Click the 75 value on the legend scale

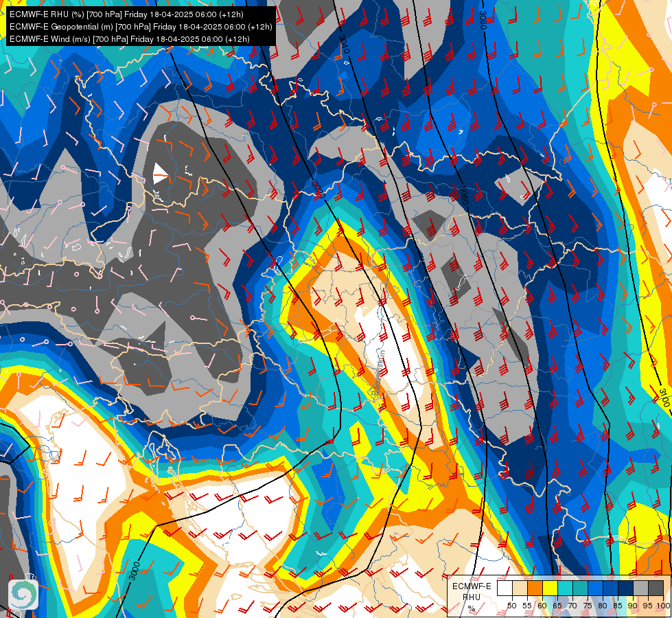[x=588, y=606]
